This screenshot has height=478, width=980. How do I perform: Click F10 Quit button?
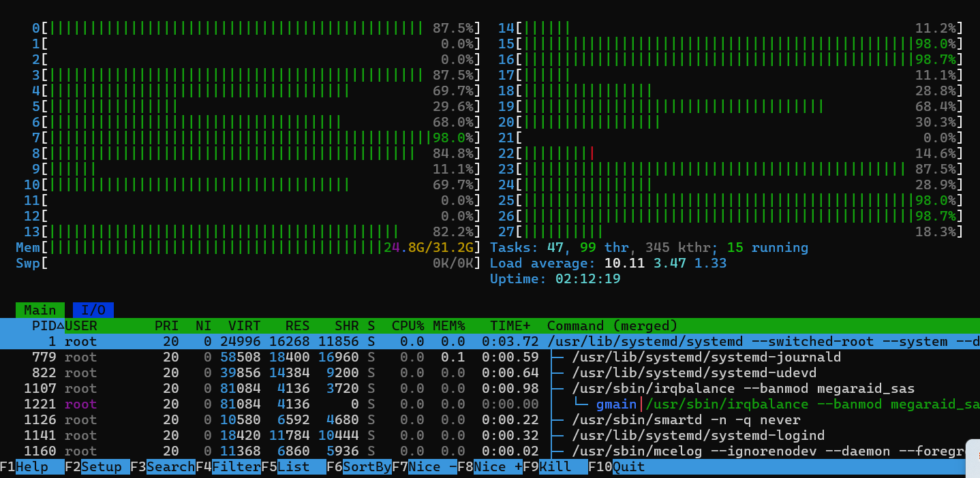pos(621,467)
